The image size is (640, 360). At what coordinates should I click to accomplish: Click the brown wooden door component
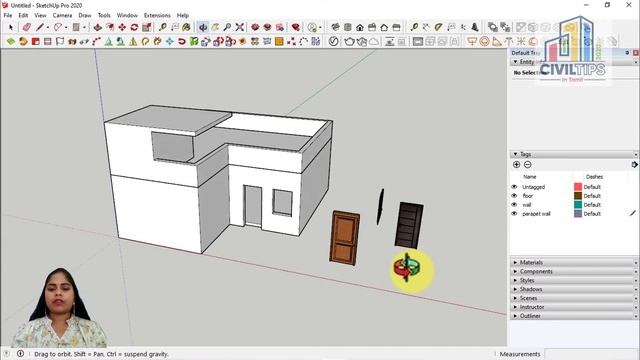click(x=344, y=238)
